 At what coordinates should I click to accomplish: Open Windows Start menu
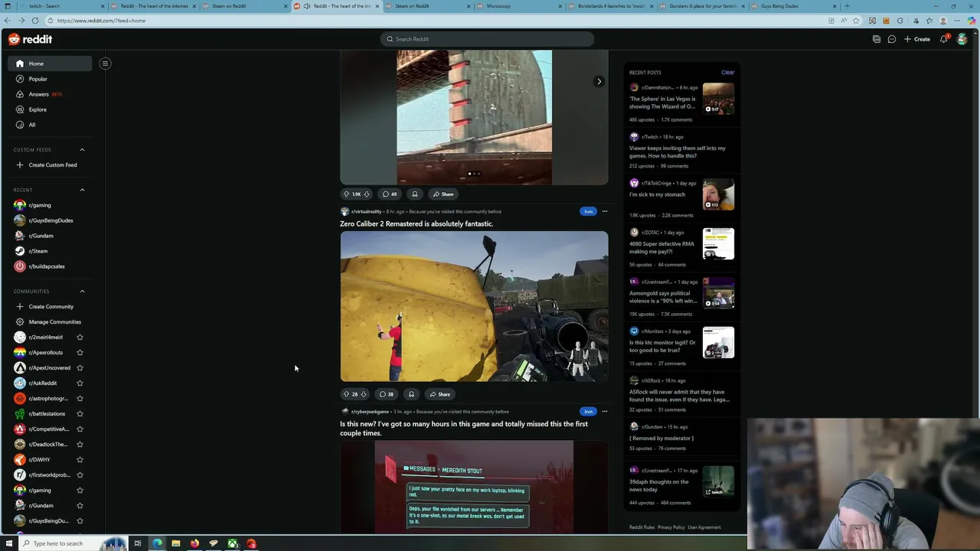coord(9,543)
